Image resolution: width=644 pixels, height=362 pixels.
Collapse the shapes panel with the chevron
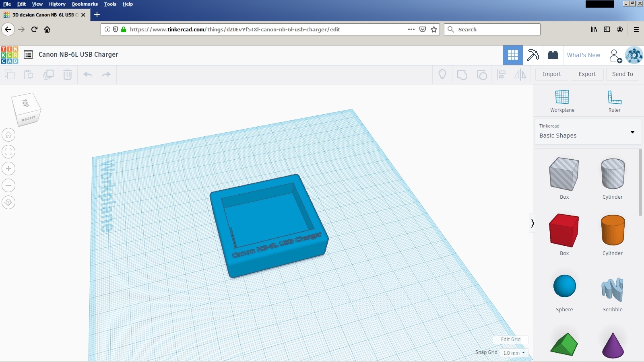(x=532, y=223)
